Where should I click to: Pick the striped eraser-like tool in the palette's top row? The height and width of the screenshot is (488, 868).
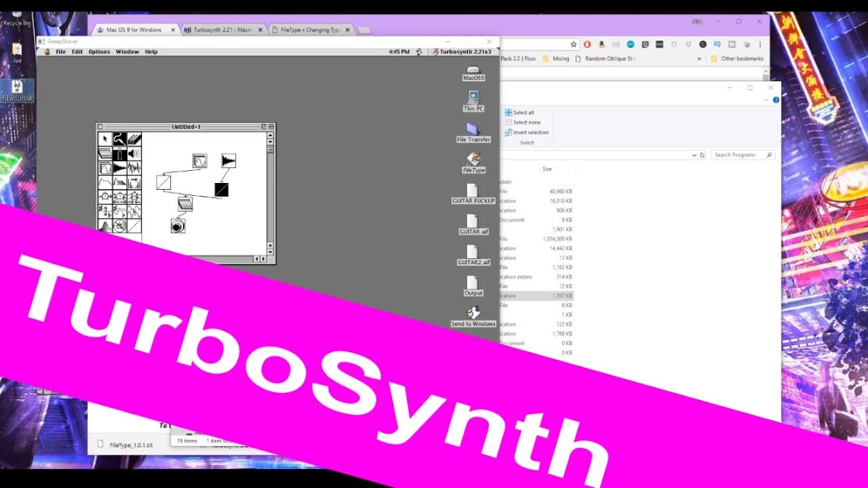[134, 139]
